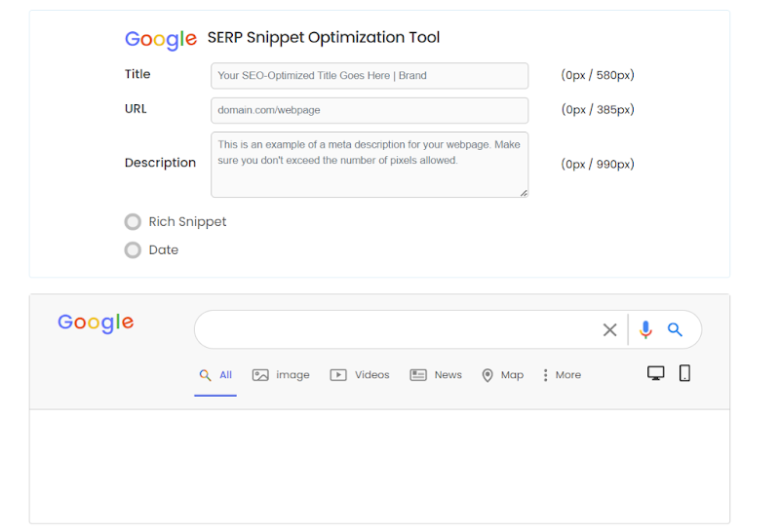Open the News search tab
The height and width of the screenshot is (532, 780).
[436, 375]
